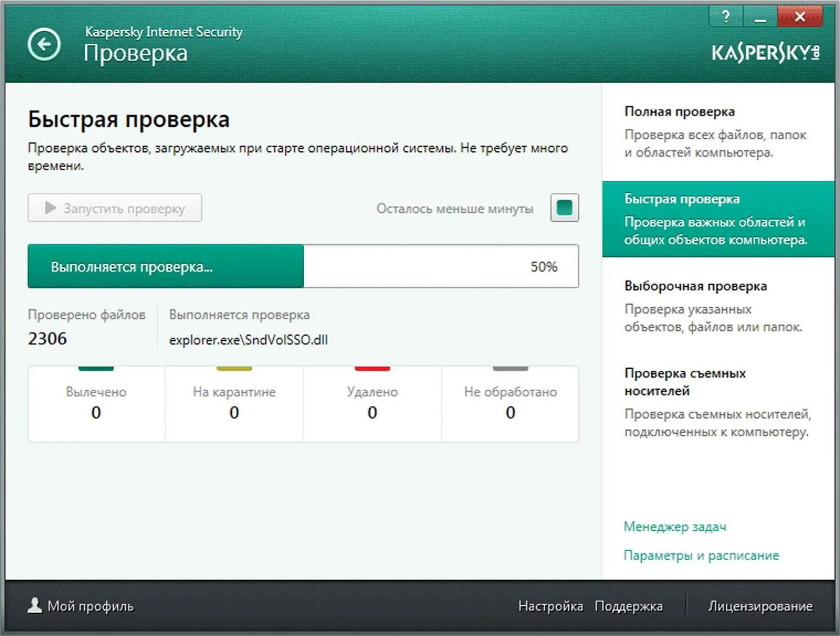The height and width of the screenshot is (636, 840).
Task: Select Проверка съемных носителей scan type
Action: pos(718,402)
